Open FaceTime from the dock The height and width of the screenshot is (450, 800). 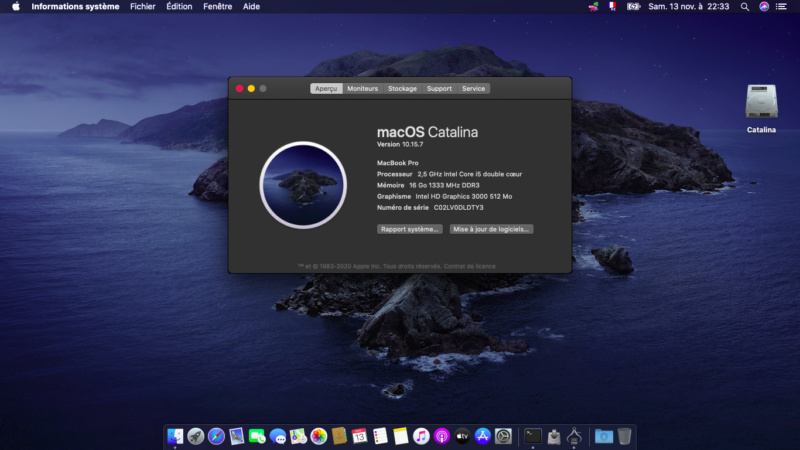(x=257, y=436)
